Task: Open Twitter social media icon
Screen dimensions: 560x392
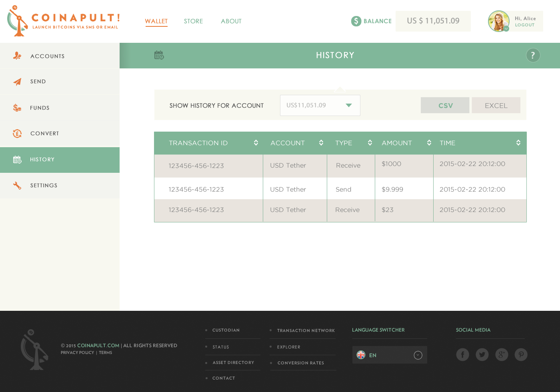Action: click(x=482, y=354)
